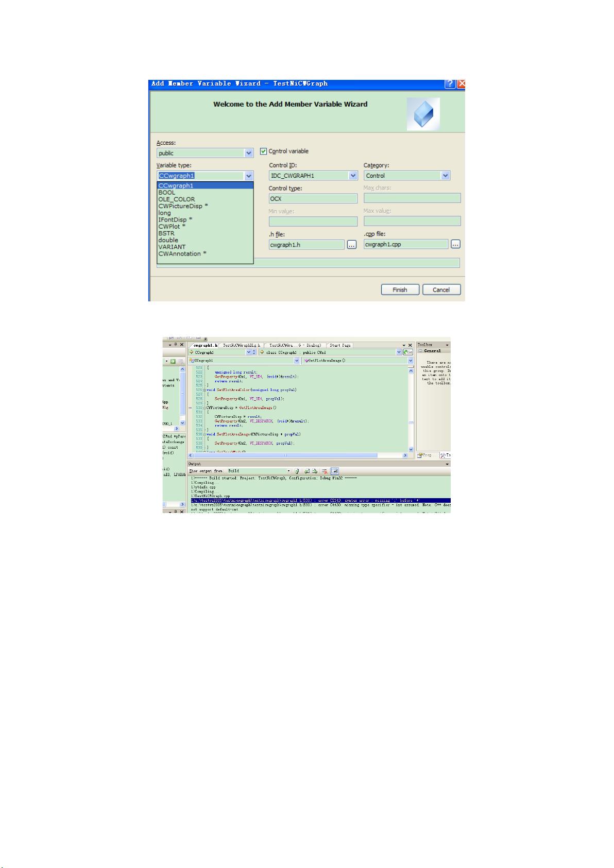Click the Go button in navigation bar

408,352
